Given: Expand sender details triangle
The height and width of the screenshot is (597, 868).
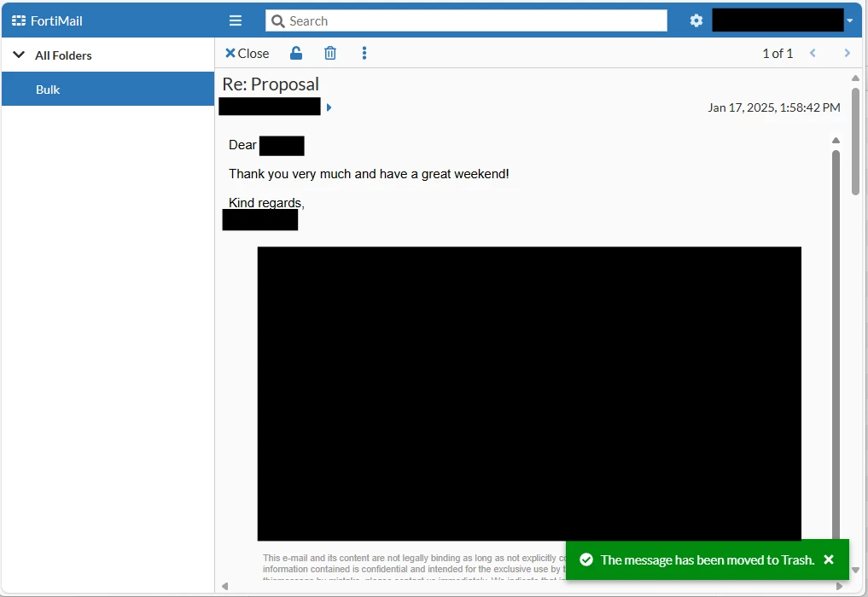Looking at the screenshot, I should pos(329,107).
